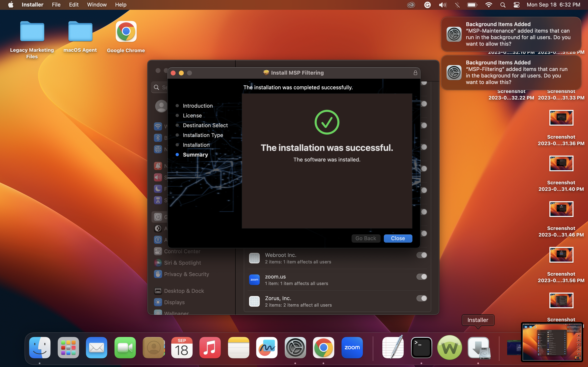Viewport: 588px width, 367px height.
Task: Click Go Back in the installer
Action: coord(366,238)
